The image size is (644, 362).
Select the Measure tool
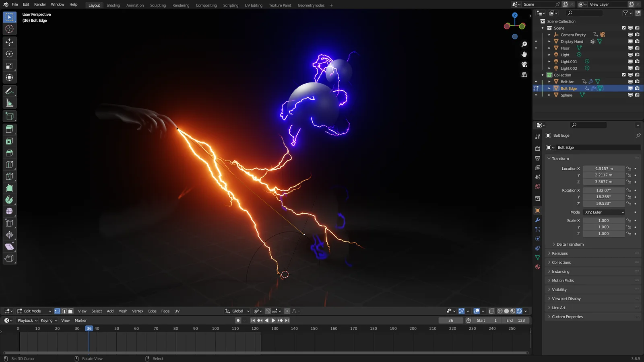(x=9, y=102)
